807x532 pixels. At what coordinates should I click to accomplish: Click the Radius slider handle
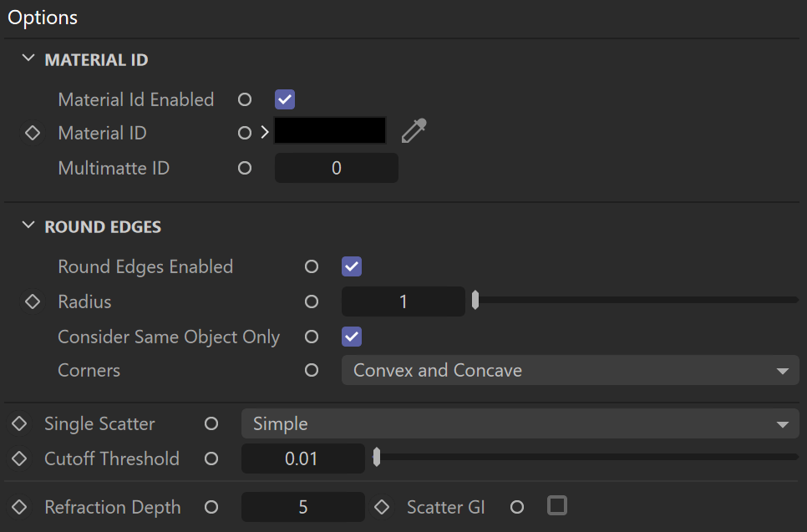click(475, 300)
